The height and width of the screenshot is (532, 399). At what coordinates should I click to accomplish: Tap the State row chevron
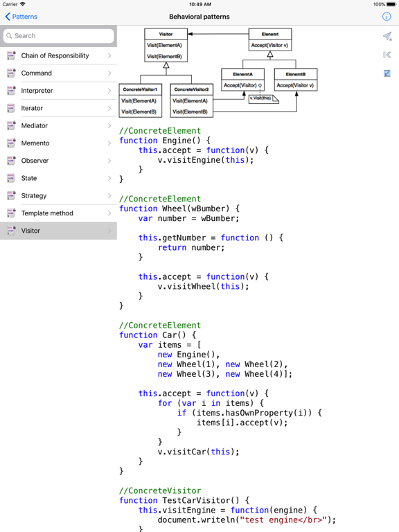point(109,178)
